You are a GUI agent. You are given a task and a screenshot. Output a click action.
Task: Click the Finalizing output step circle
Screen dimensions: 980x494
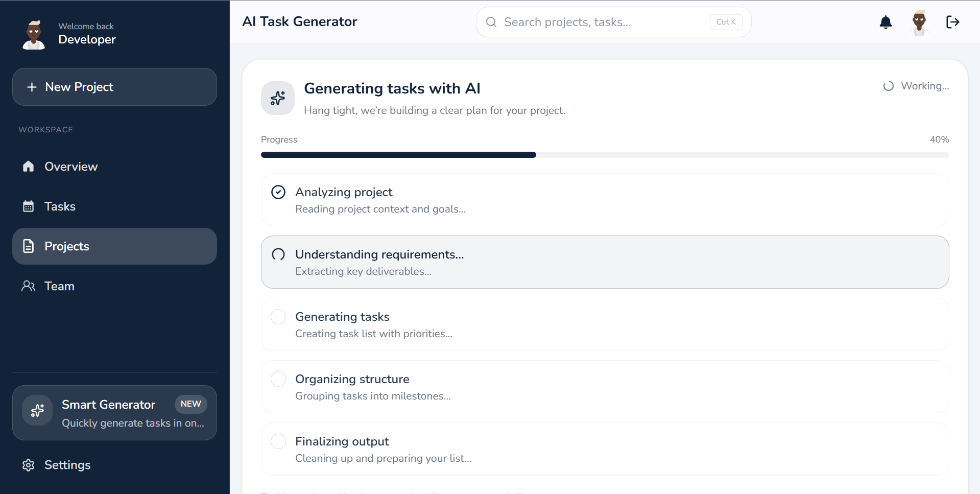click(x=278, y=441)
